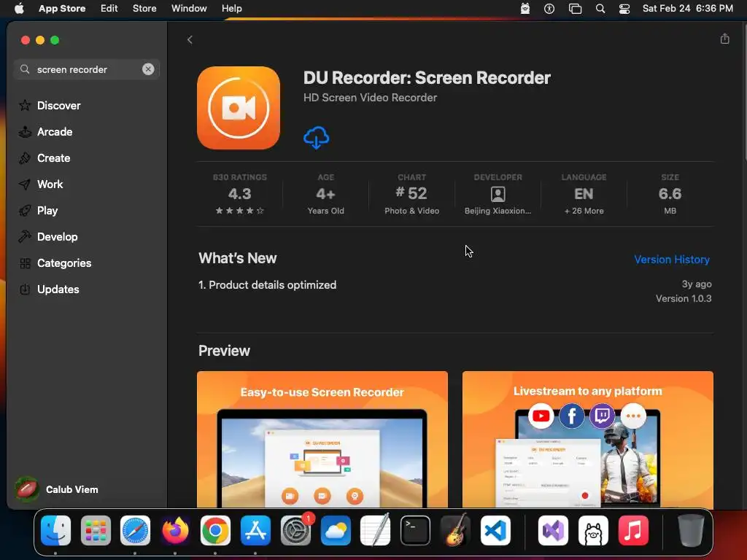The width and height of the screenshot is (747, 560).
Task: Open TextEdit from the Dock
Action: (376, 530)
